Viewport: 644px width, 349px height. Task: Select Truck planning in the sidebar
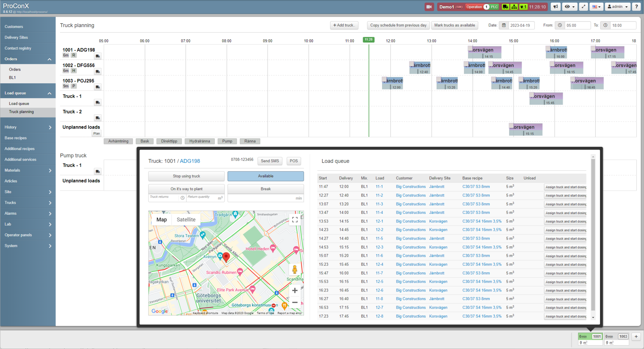[x=21, y=112]
